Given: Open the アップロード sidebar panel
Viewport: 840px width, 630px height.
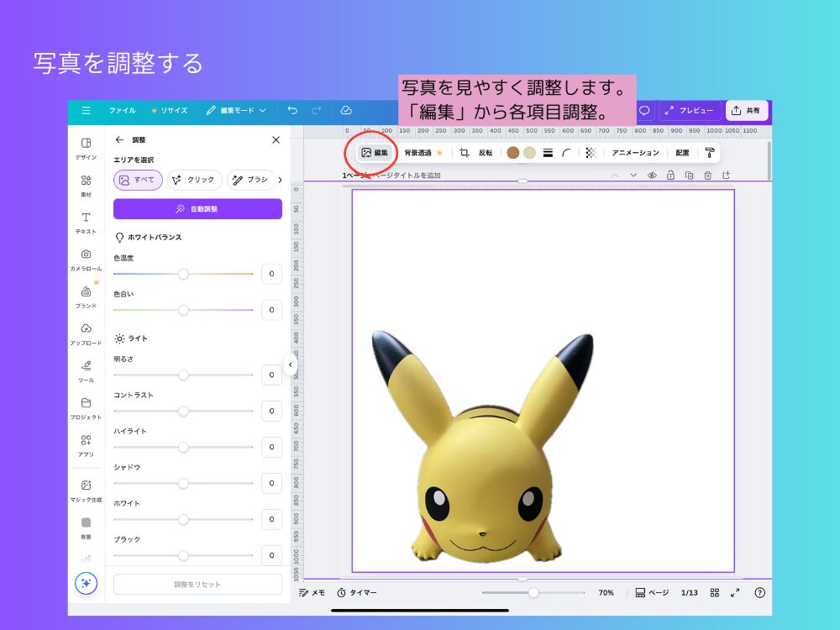Looking at the screenshot, I should 86,333.
